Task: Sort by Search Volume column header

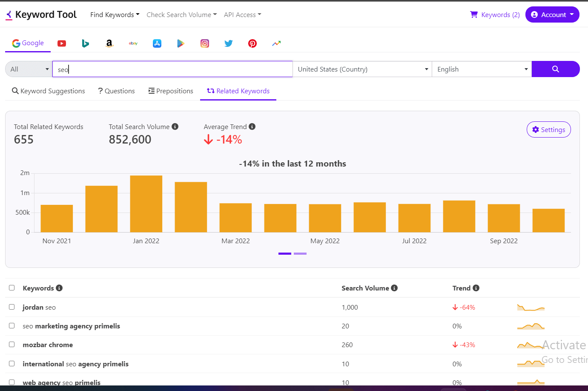Action: click(365, 288)
